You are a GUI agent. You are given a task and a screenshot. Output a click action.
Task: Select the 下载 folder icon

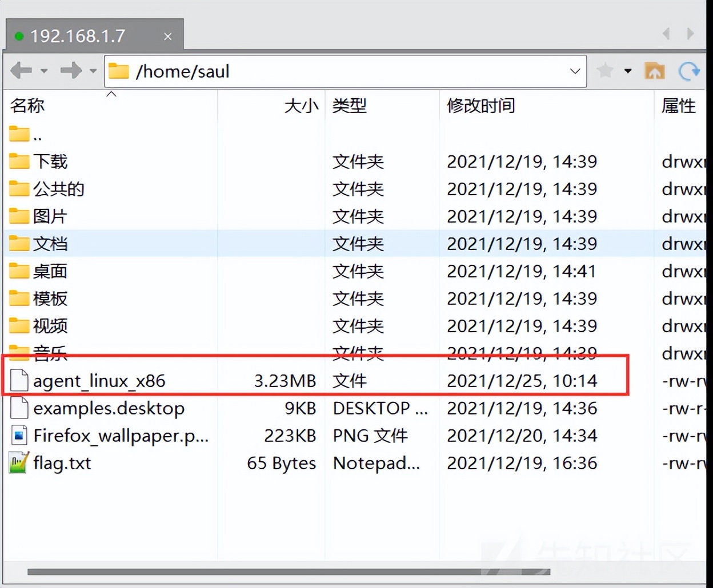pos(19,162)
